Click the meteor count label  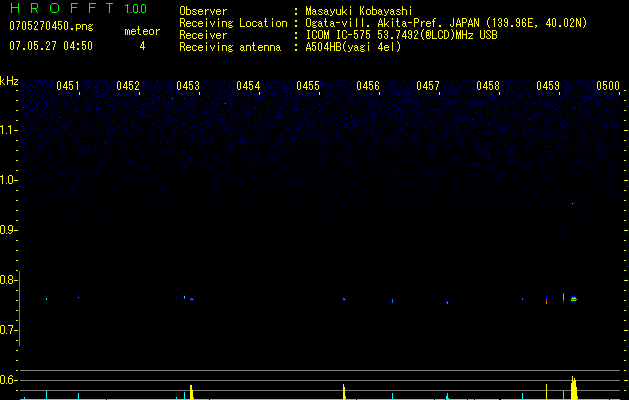[142, 31]
